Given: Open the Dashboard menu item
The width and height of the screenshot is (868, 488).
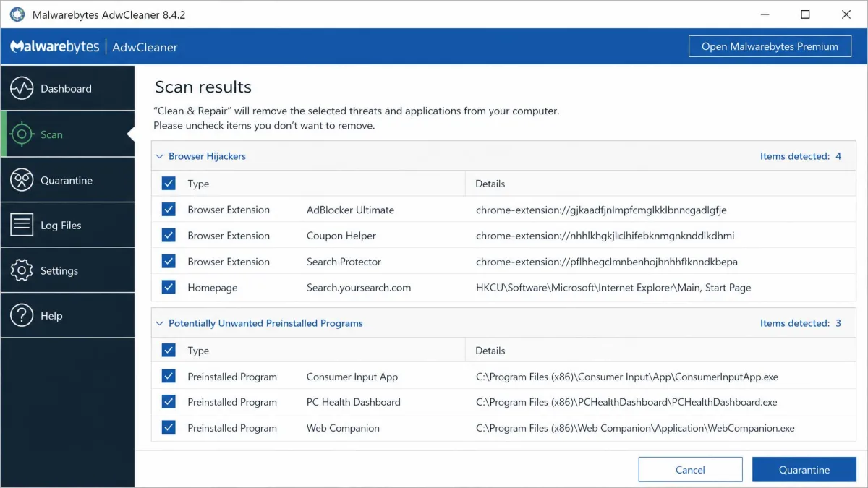Looking at the screenshot, I should [67, 88].
